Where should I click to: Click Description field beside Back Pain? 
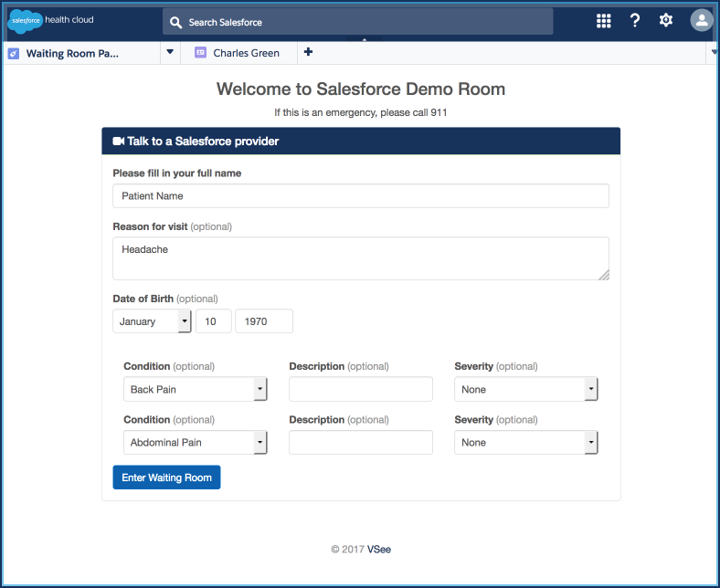coord(361,389)
